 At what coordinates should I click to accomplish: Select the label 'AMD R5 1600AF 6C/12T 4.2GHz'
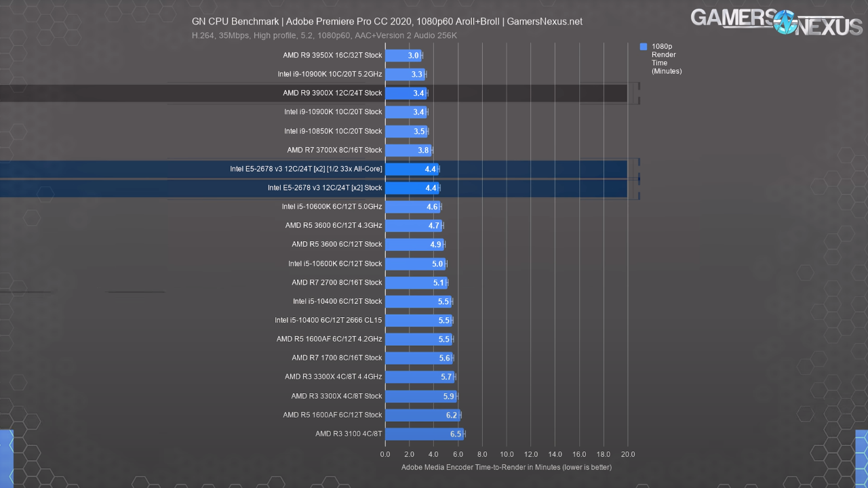330,339
